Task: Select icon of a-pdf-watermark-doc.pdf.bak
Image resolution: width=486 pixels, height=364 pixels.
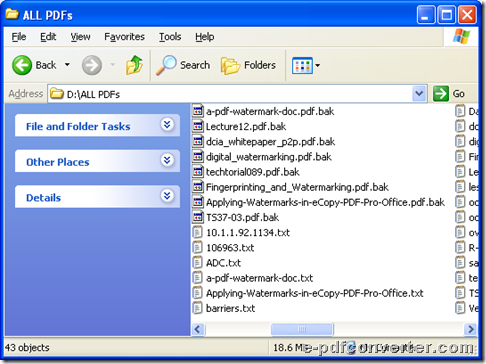Action: (198, 111)
